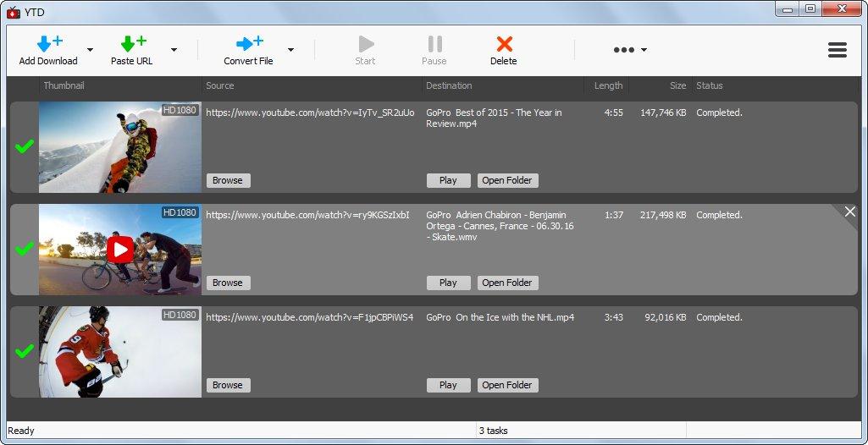868x445 pixels.
Task: Click the 1:37 length value
Action: pyautogui.click(x=613, y=215)
